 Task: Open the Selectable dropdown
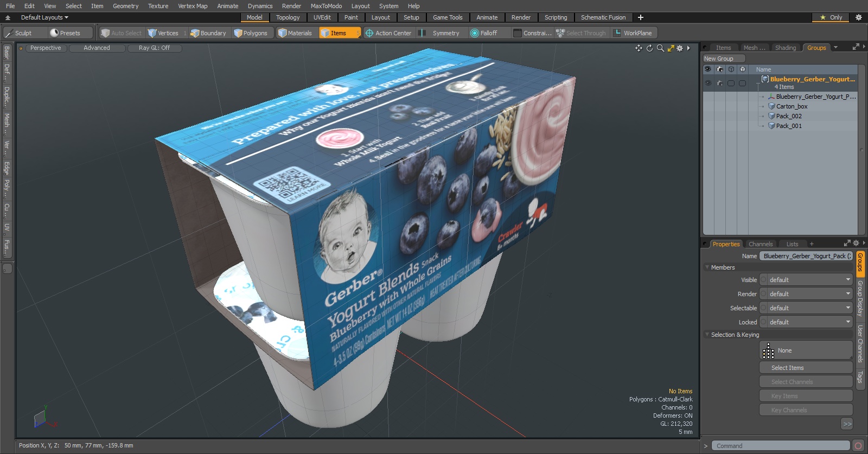point(810,308)
